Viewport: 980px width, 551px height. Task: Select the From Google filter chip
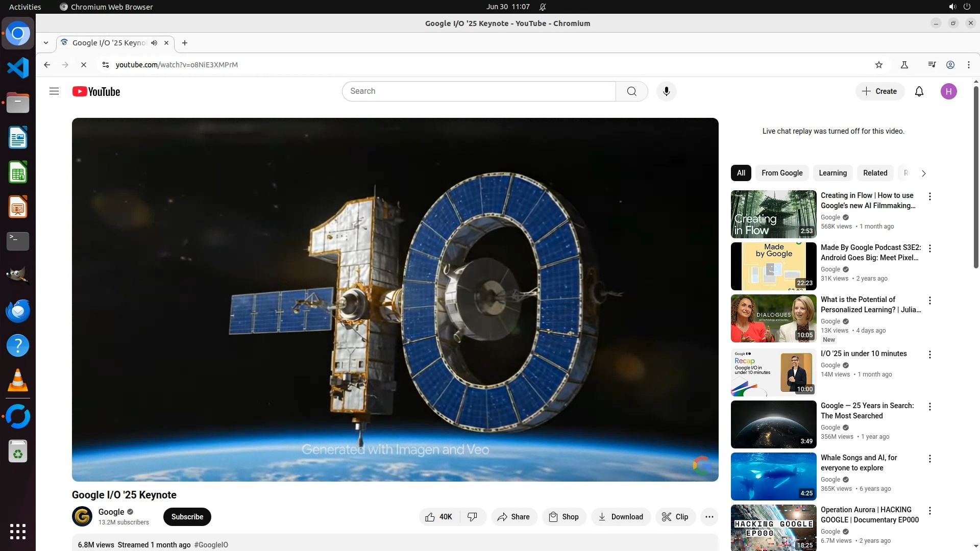[781, 173]
